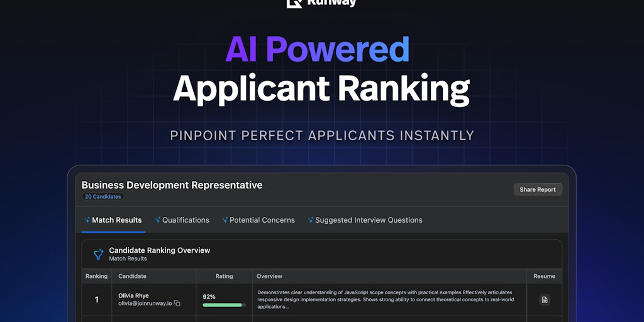Open the Potential Concerns tab
The image size is (644, 322).
click(258, 220)
